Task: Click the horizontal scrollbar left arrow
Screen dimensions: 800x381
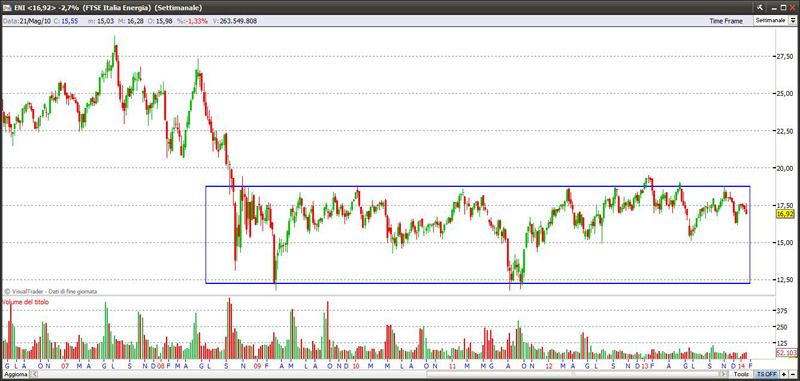Action: (x=34, y=374)
